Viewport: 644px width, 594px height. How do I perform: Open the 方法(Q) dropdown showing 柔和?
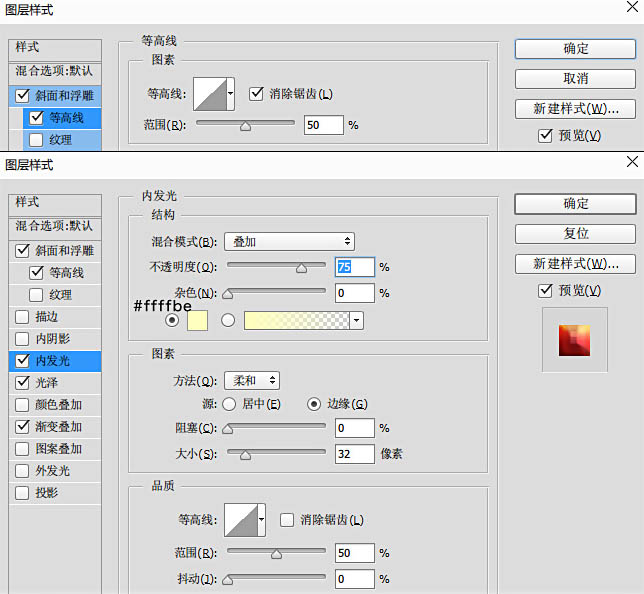click(x=252, y=380)
